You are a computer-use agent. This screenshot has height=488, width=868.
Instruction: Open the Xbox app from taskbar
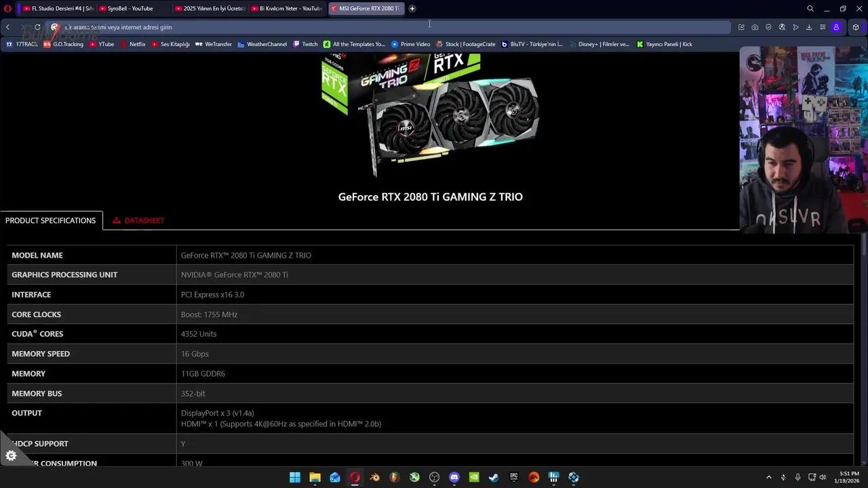[414, 477]
